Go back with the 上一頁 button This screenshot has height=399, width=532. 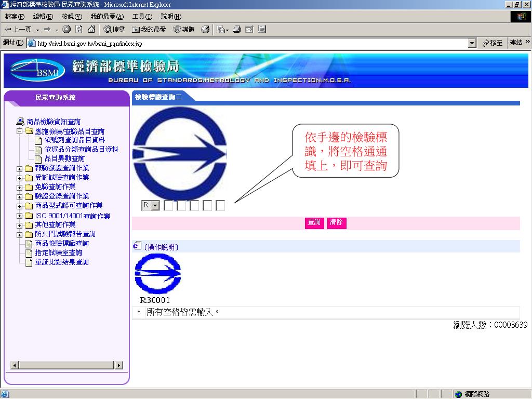click(18, 30)
